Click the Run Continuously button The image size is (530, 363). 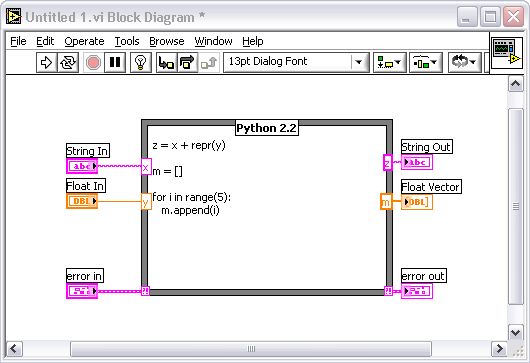(68, 62)
